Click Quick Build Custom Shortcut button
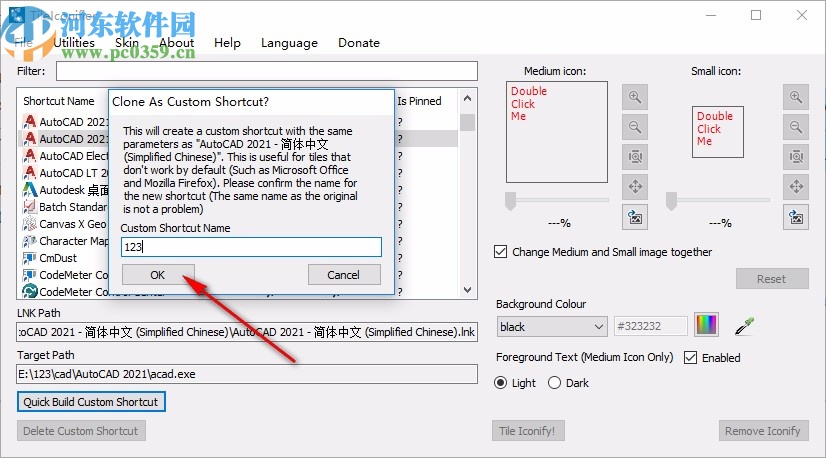This screenshot has width=826, height=458. pos(91,402)
